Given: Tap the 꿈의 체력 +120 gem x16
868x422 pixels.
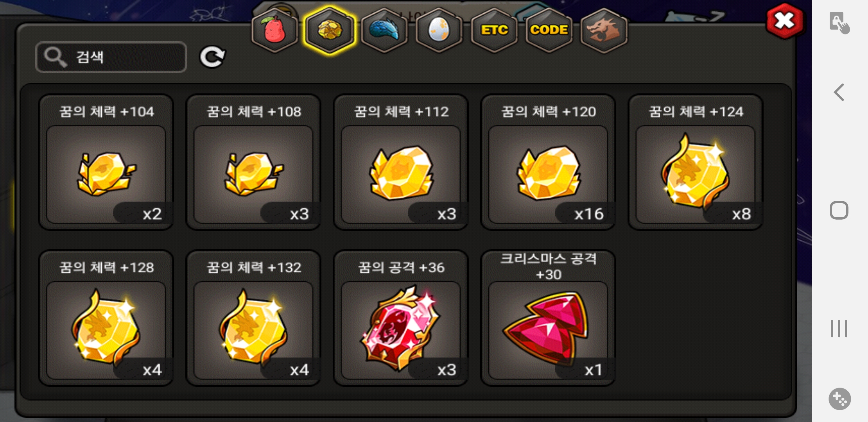Looking at the screenshot, I should (x=548, y=162).
